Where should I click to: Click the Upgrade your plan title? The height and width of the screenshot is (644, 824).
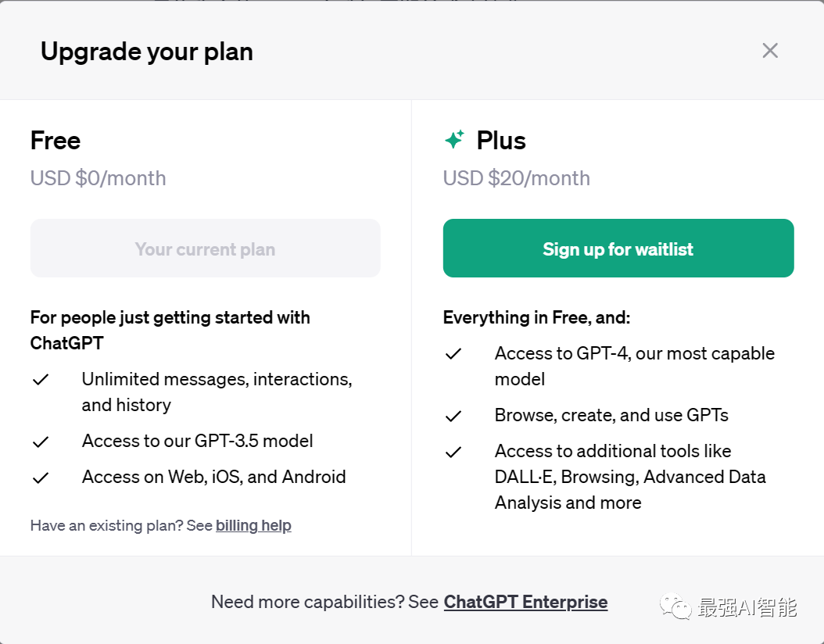pyautogui.click(x=147, y=52)
